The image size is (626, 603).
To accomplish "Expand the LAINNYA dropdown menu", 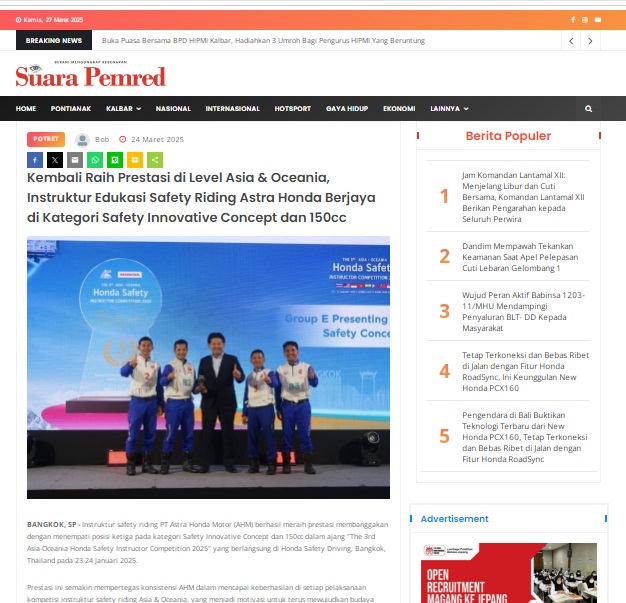I will (449, 109).
